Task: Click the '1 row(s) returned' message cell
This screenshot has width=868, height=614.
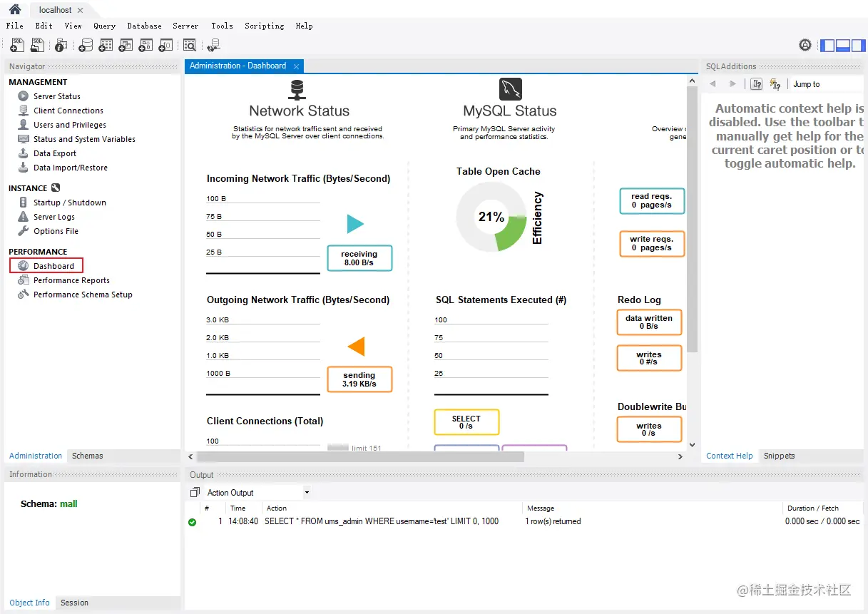Action: pos(553,521)
